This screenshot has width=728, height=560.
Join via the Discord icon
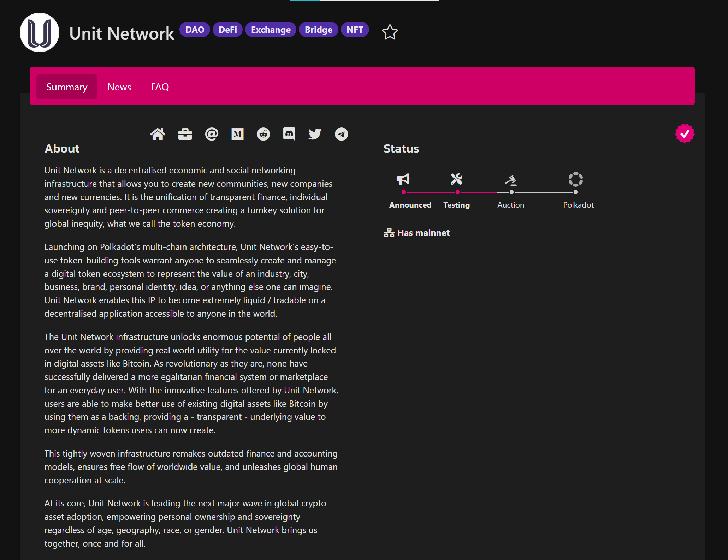point(289,134)
